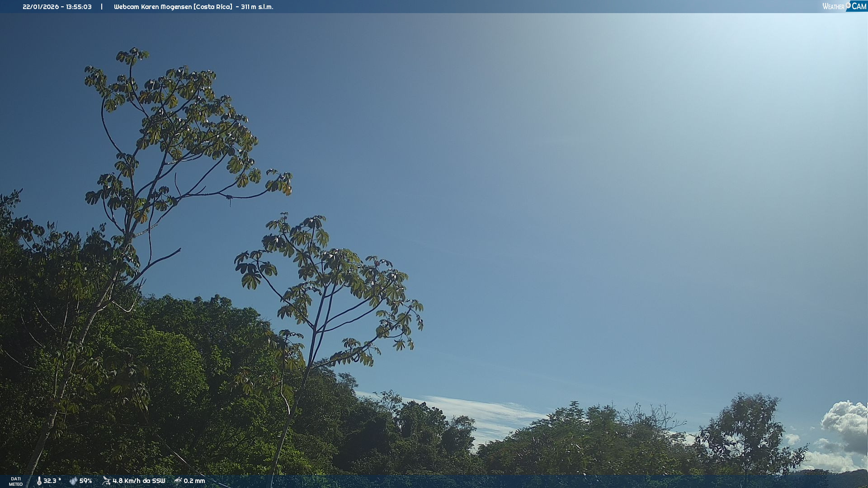868x488 pixels.
Task: Click the 22/01/2026 date text
Action: [41, 7]
